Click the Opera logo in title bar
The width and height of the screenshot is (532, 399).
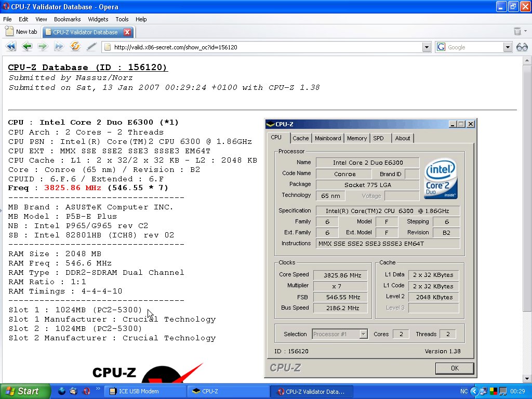pyautogui.click(x=6, y=6)
